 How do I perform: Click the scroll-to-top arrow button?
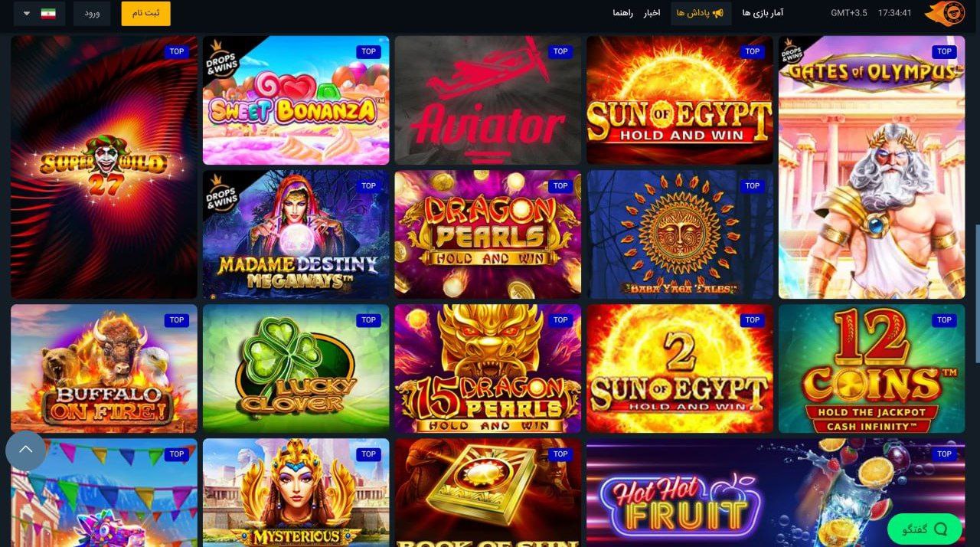click(x=26, y=450)
